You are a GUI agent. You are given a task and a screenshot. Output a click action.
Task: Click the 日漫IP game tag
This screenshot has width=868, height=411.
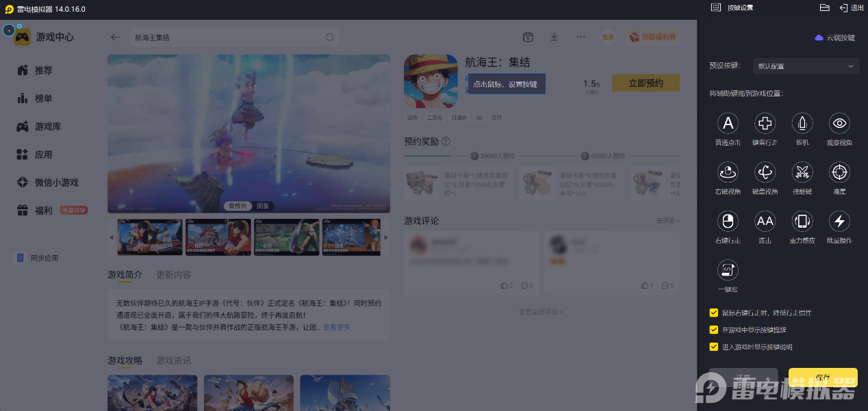pyautogui.click(x=459, y=118)
